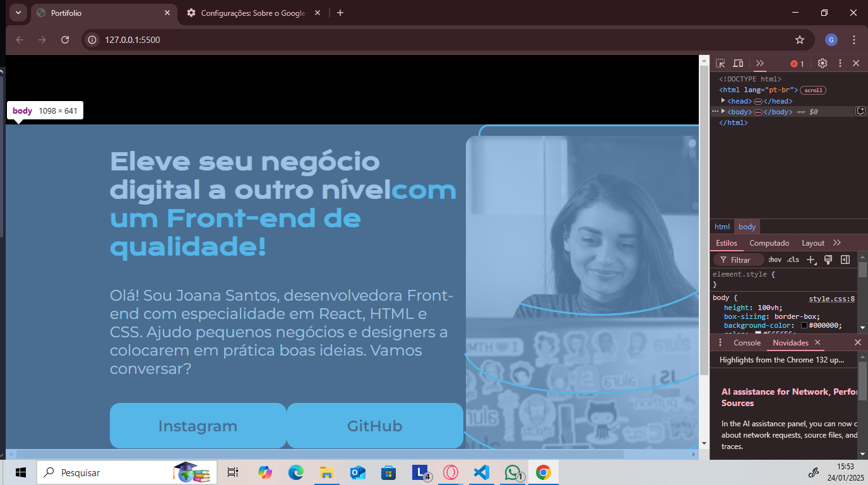This screenshot has width=868, height=485.
Task: Toggle the .cls element classes panel
Action: (x=793, y=260)
